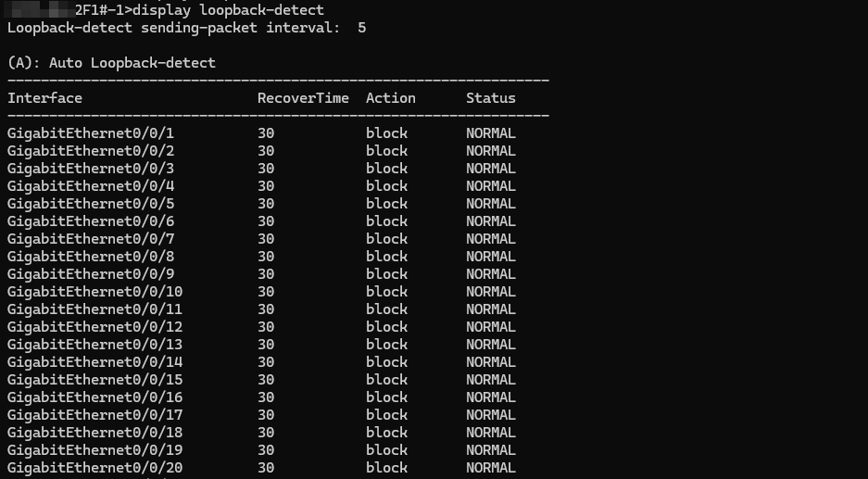Click the recover time 30 for GigabitEthernet0/0/12
This screenshot has width=868, height=479.
point(266,327)
